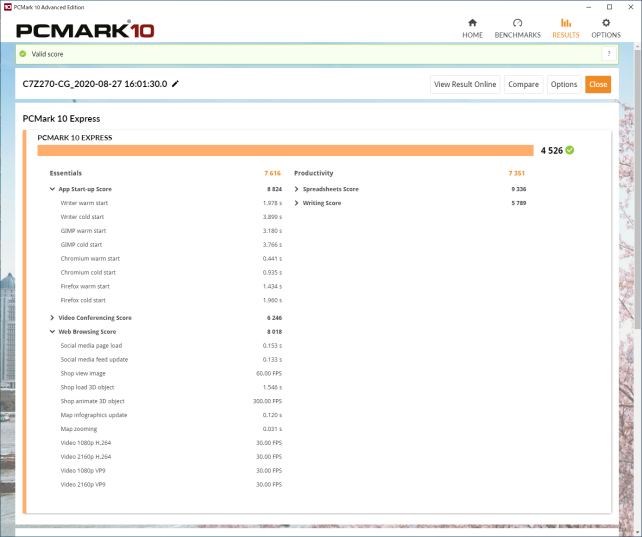Select the GIMP cold start row
This screenshot has width=642, height=537.
coord(171,245)
